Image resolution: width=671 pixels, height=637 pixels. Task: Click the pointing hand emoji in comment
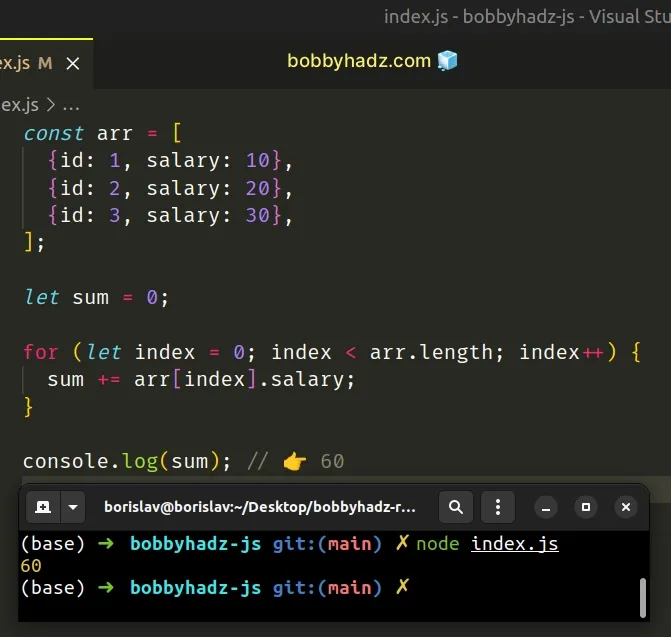click(295, 462)
